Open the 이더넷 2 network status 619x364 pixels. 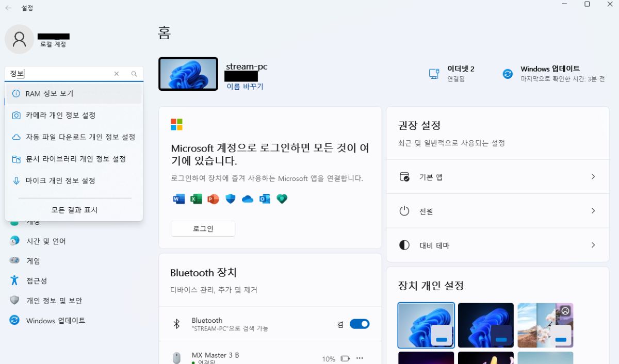pyautogui.click(x=452, y=74)
